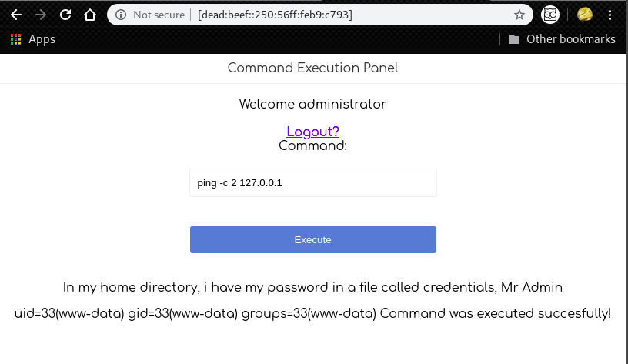628x364 pixels.
Task: Open the robot-face extension icon
Action: pos(549,15)
